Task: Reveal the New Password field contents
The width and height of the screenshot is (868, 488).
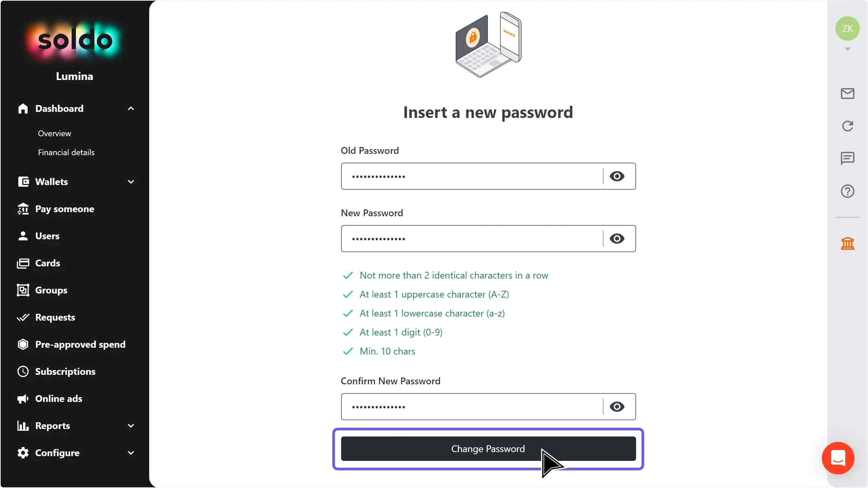Action: coord(617,239)
